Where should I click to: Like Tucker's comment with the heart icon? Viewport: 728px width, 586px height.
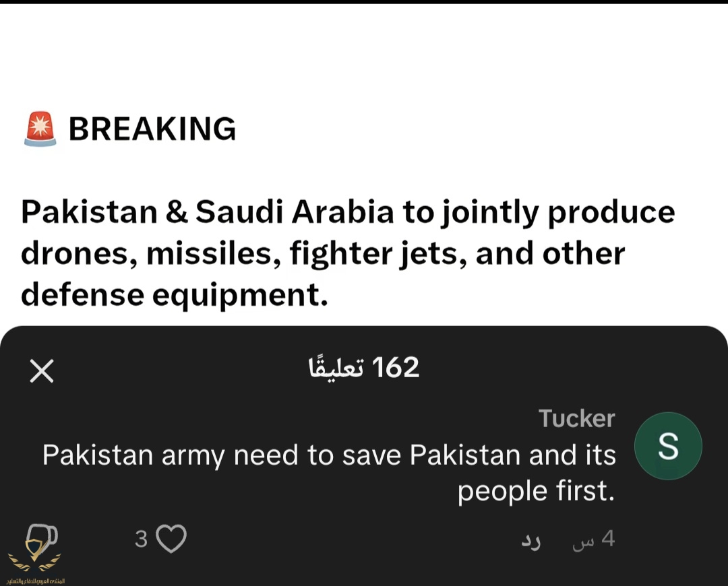pyautogui.click(x=171, y=539)
